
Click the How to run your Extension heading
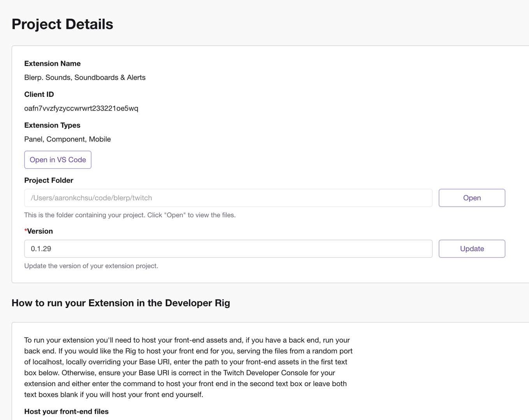121,303
